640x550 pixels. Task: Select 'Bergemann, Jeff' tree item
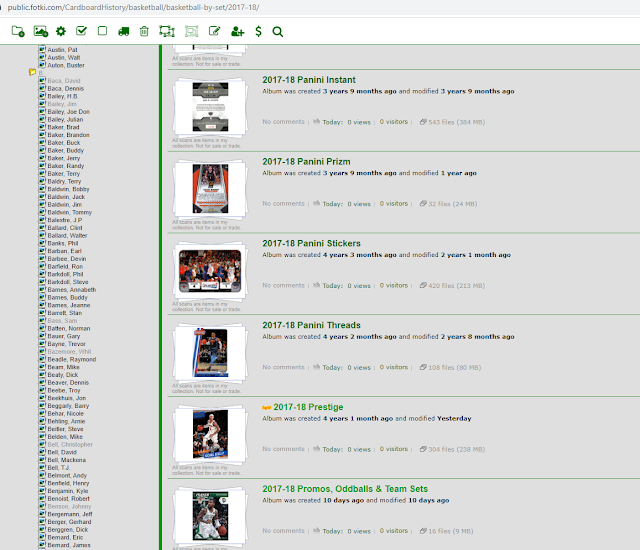click(x=70, y=514)
